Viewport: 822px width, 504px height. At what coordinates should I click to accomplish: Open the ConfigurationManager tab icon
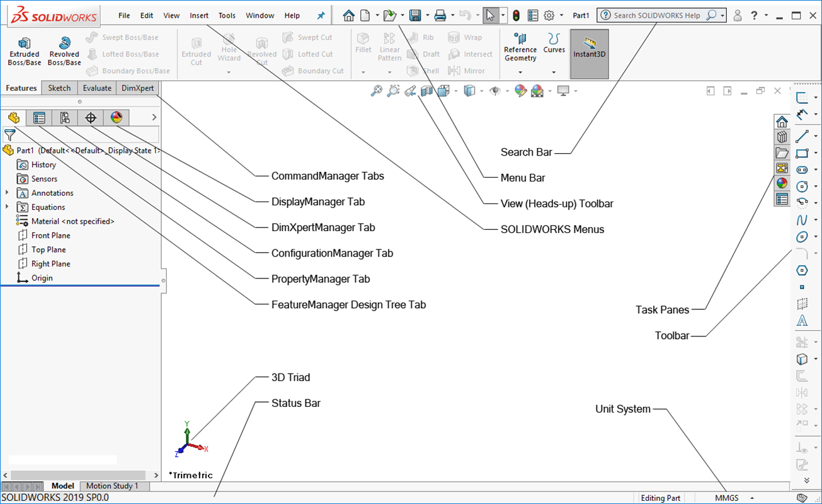(x=65, y=117)
